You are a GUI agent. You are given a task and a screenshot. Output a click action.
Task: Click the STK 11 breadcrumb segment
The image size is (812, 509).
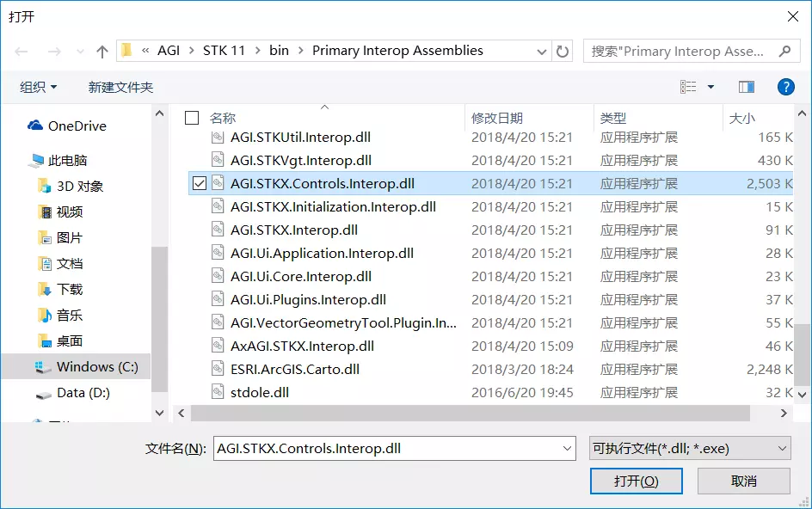pos(224,51)
